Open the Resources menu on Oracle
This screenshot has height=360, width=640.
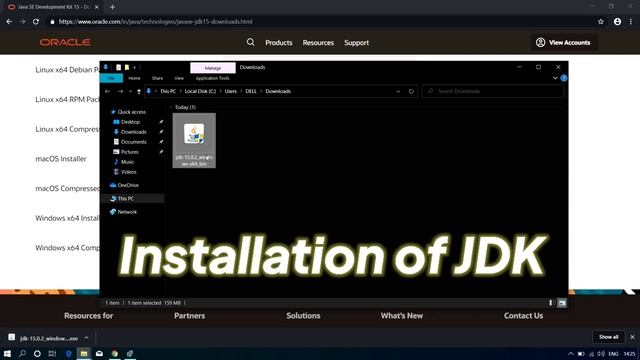click(318, 42)
